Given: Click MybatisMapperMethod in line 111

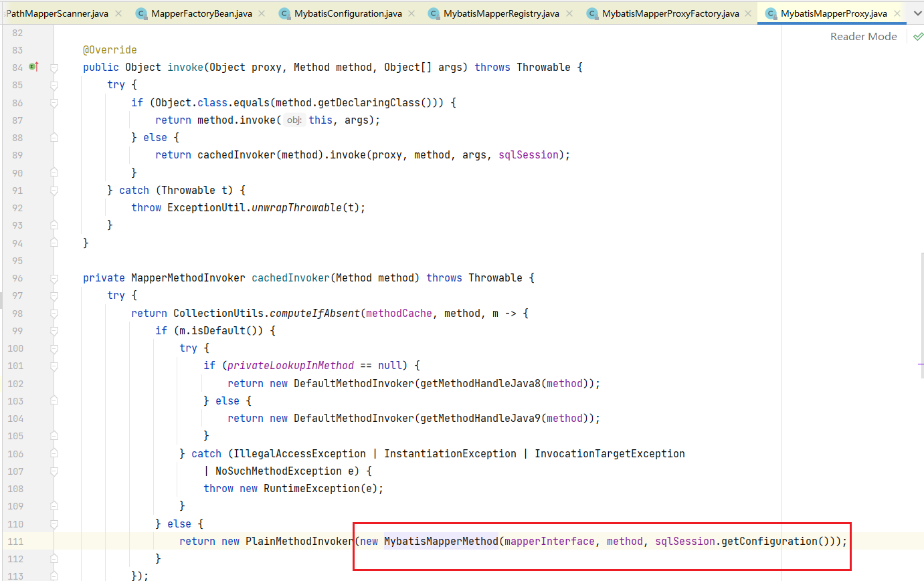Looking at the screenshot, I should 441,542.
